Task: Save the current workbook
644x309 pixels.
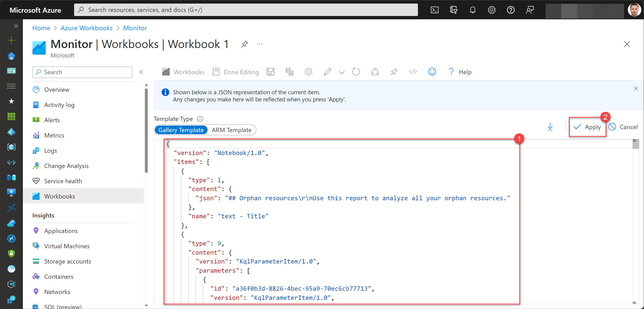Action: [x=270, y=72]
